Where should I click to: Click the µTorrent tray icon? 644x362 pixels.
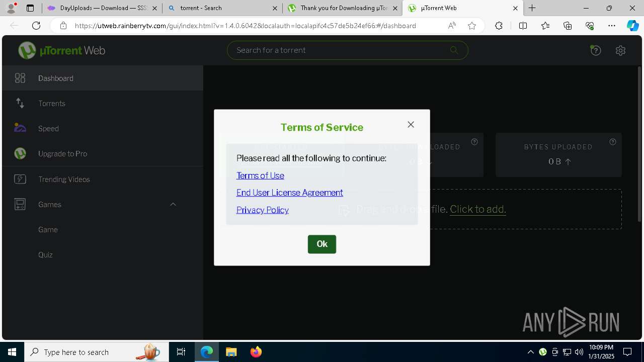click(543, 352)
